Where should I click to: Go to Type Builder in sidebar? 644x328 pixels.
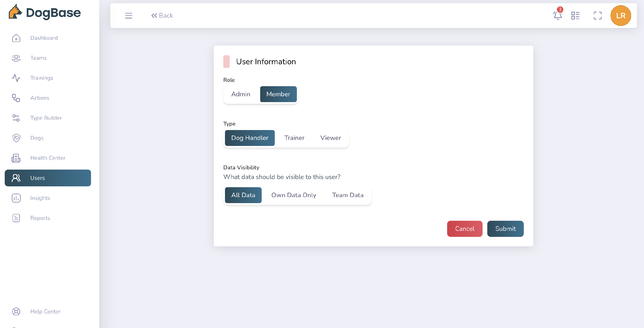(46, 118)
